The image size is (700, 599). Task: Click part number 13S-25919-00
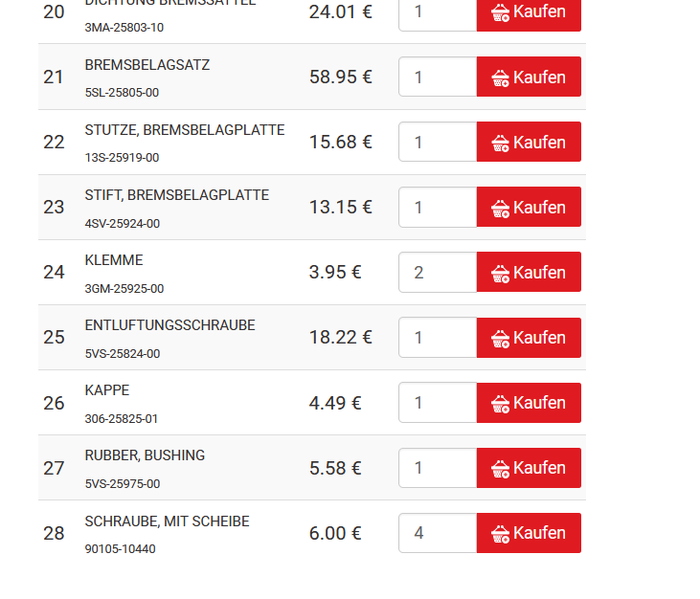pyautogui.click(x=122, y=158)
